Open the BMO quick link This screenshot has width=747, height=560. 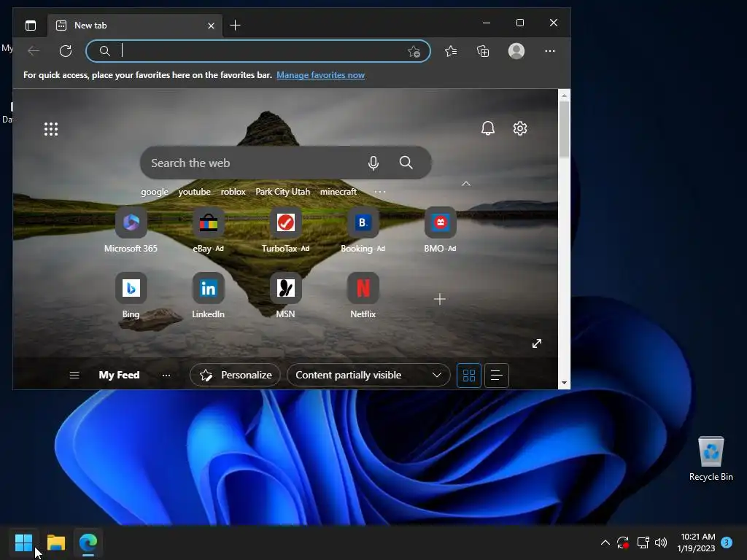[440, 230]
